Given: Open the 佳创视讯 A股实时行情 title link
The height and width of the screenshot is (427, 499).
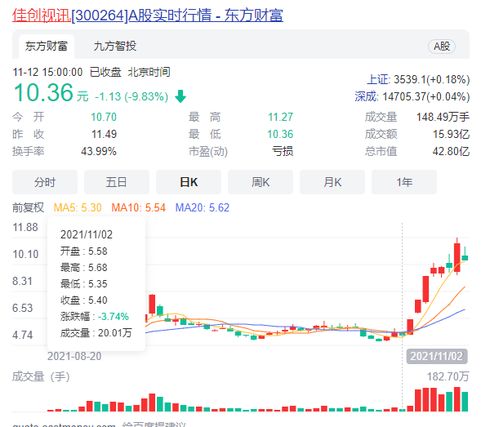Looking at the screenshot, I should click(148, 16).
